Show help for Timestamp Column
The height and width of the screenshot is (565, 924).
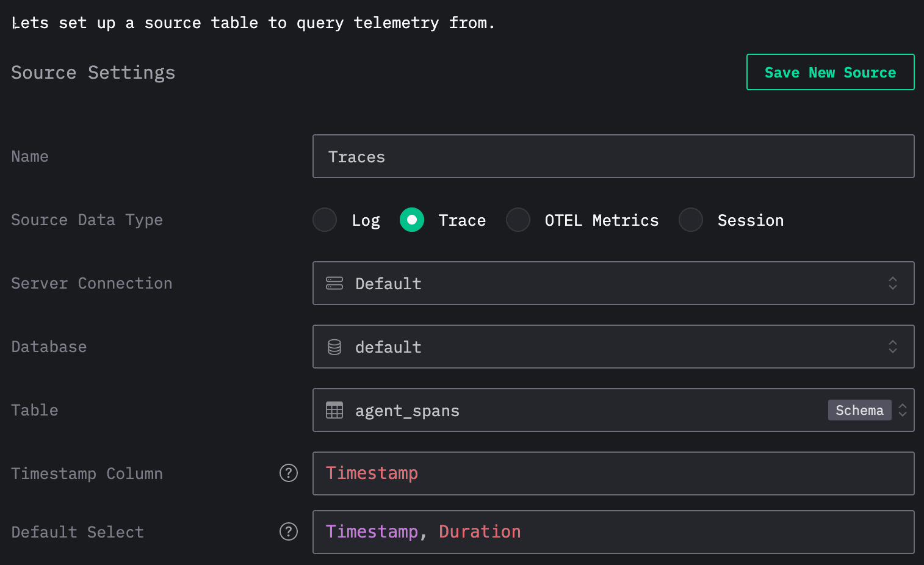pos(289,473)
